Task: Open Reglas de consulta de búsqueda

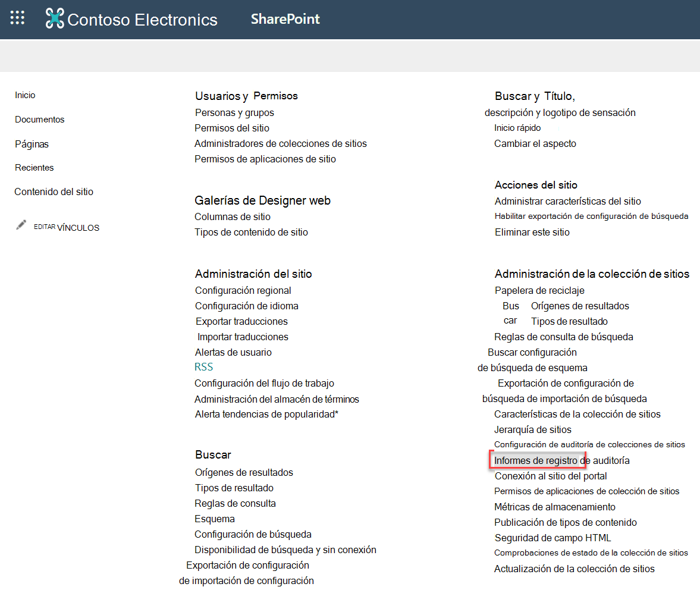Action: point(564,337)
